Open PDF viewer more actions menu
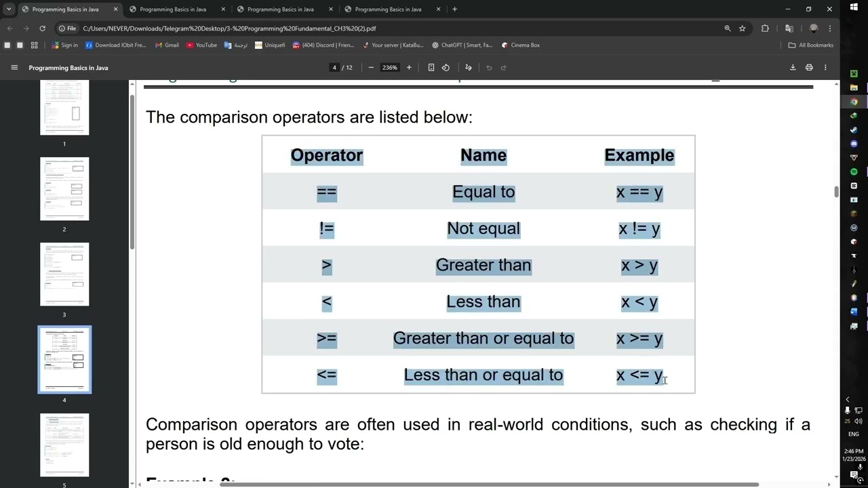The image size is (868, 488). [x=825, y=68]
